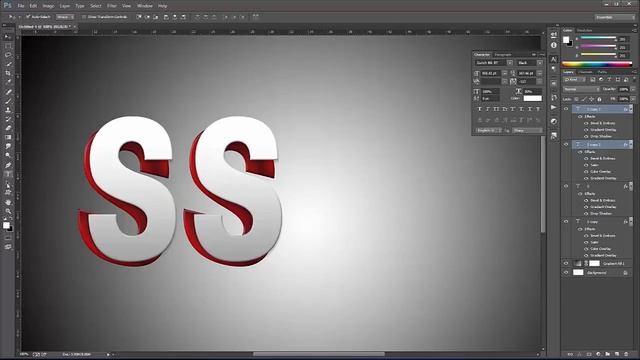Open the font style dropdown
Viewport: 640px width, 360px height.
[x=540, y=63]
